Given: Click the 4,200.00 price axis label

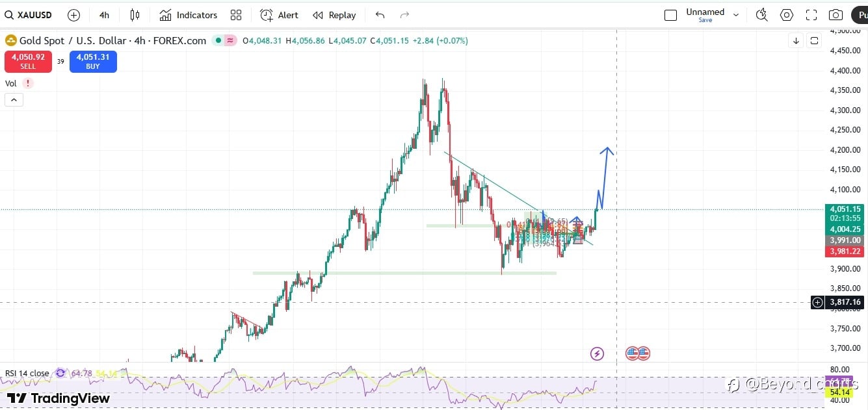Looking at the screenshot, I should point(845,149).
